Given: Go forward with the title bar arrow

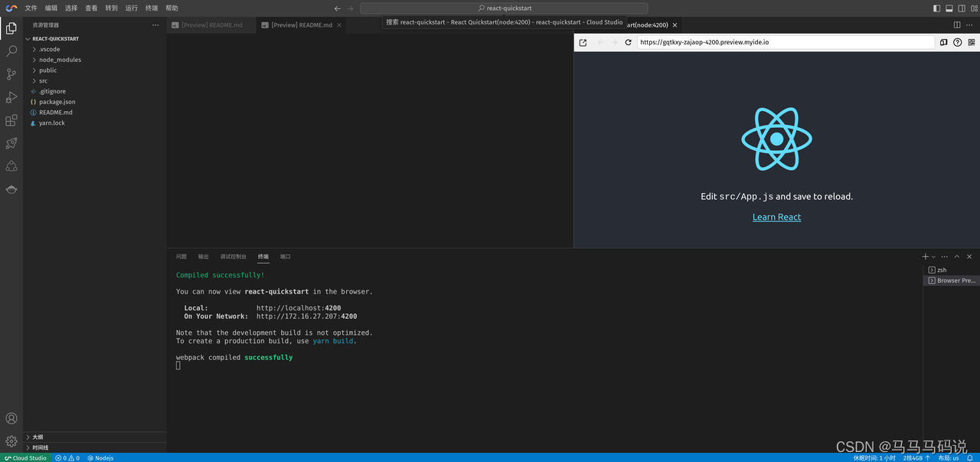Looking at the screenshot, I should coord(350,8).
